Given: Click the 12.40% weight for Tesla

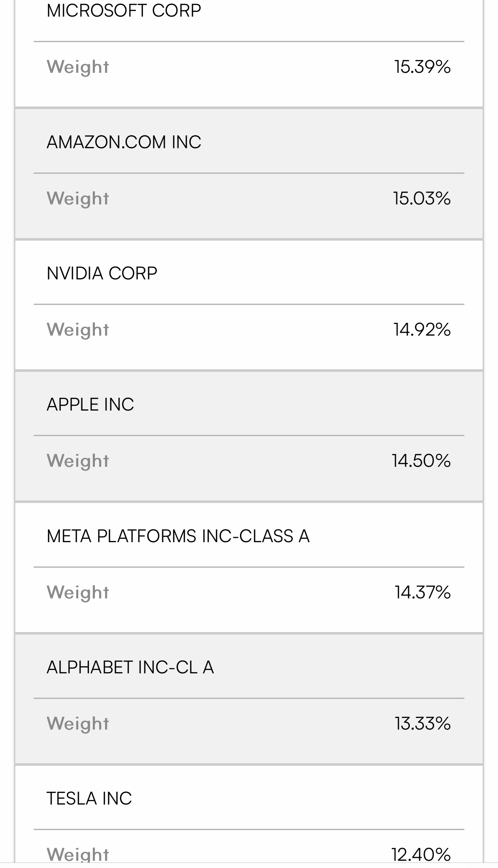Looking at the screenshot, I should pos(421,854).
